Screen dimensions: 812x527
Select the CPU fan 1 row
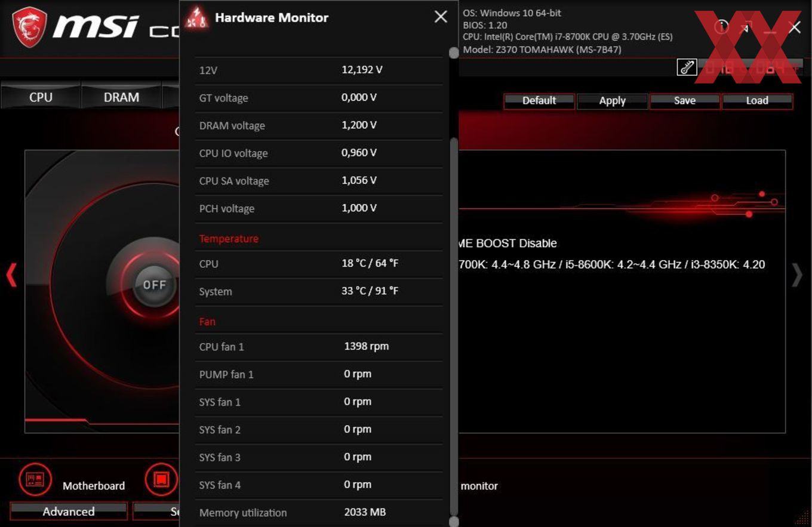click(319, 347)
